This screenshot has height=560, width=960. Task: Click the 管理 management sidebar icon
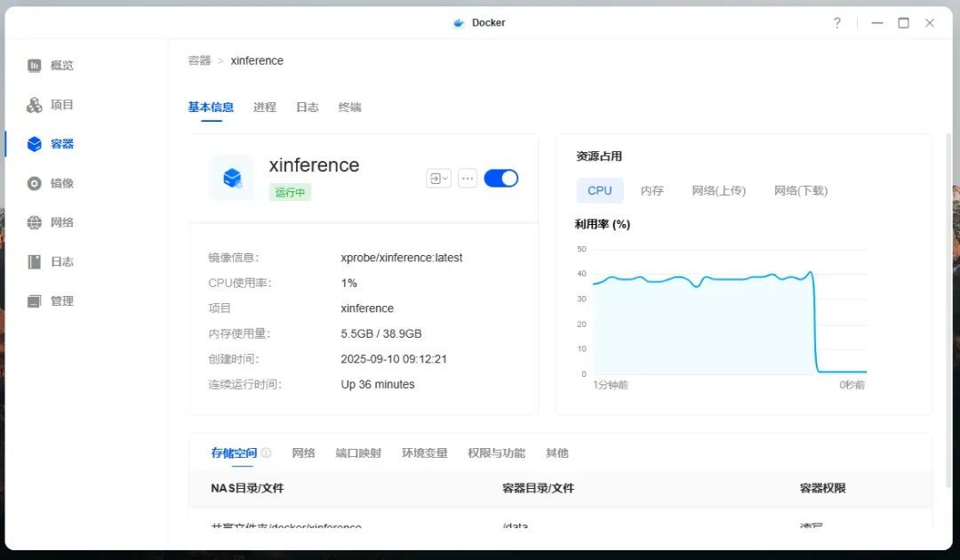(35, 300)
